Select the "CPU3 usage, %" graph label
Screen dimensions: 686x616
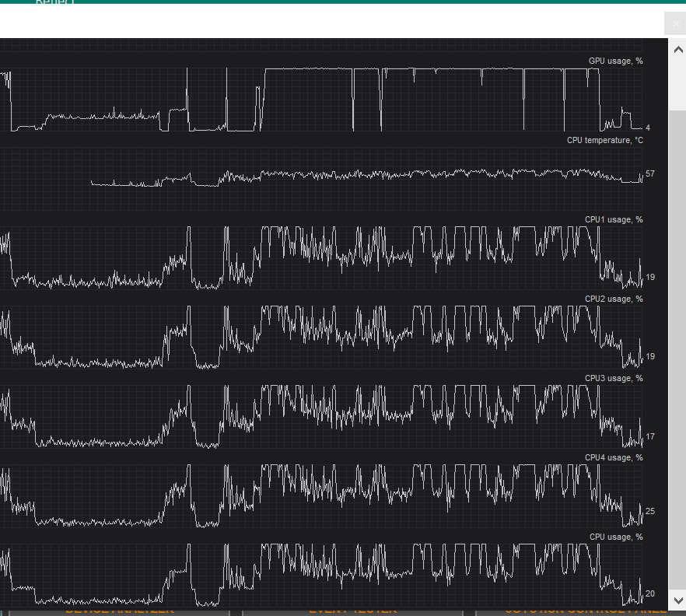tap(614, 379)
